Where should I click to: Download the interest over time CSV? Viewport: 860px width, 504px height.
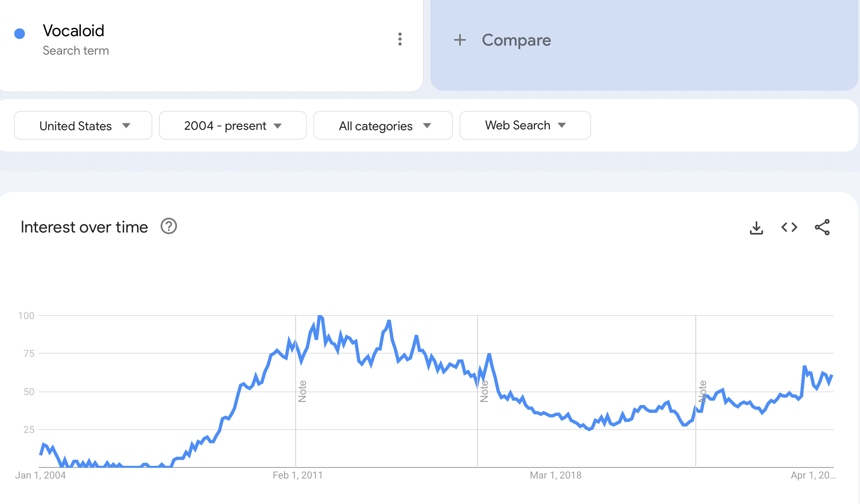coord(756,228)
